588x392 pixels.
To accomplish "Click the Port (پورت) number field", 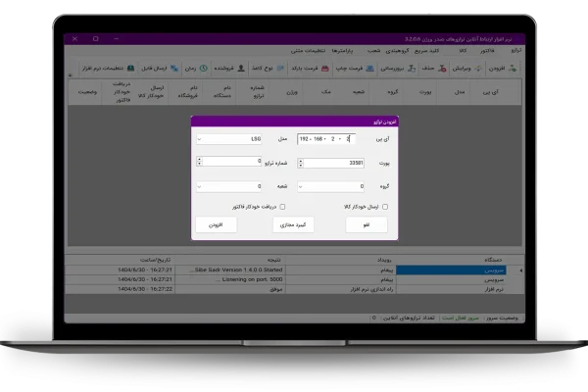I will click(x=333, y=163).
